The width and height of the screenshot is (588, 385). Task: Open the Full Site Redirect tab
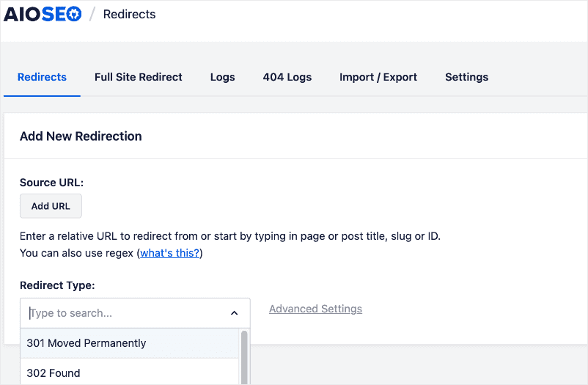click(x=139, y=77)
